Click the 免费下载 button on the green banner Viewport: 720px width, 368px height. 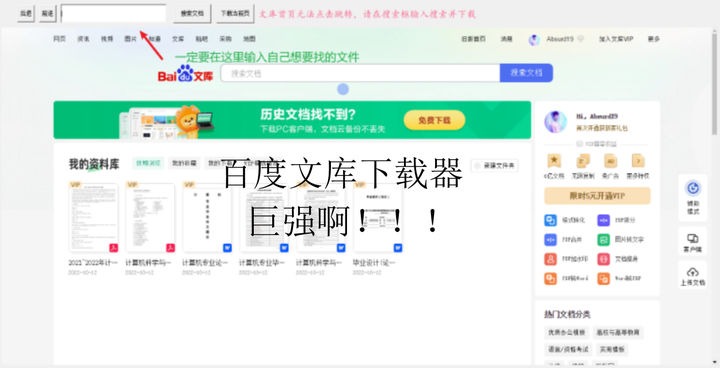(434, 120)
